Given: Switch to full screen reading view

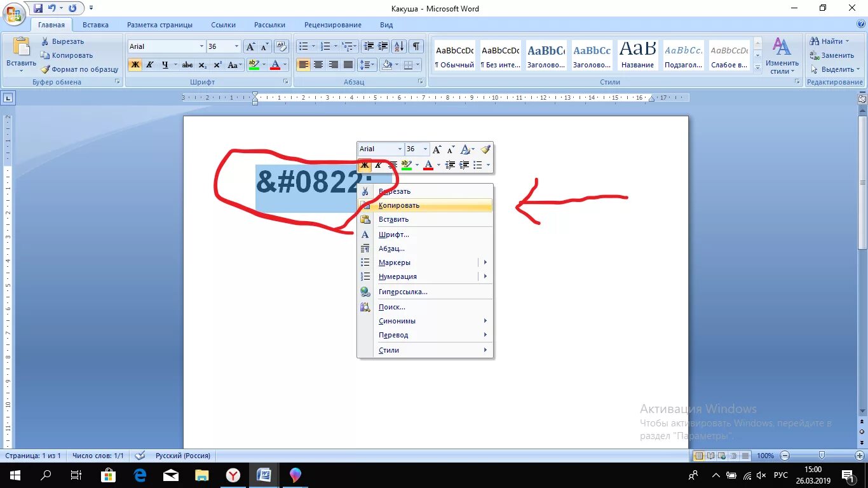Looking at the screenshot, I should coord(710,456).
